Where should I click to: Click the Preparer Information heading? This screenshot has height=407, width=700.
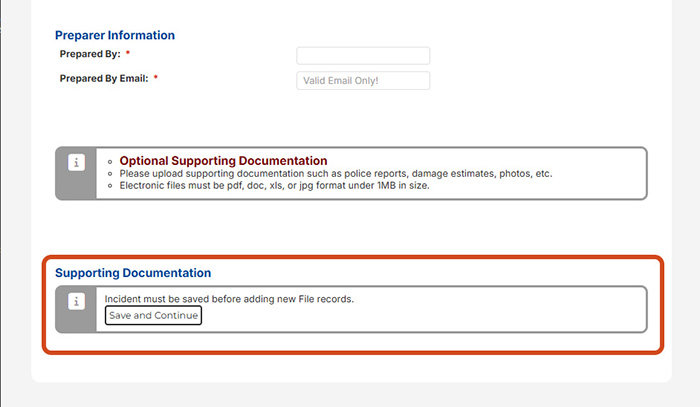tap(115, 35)
